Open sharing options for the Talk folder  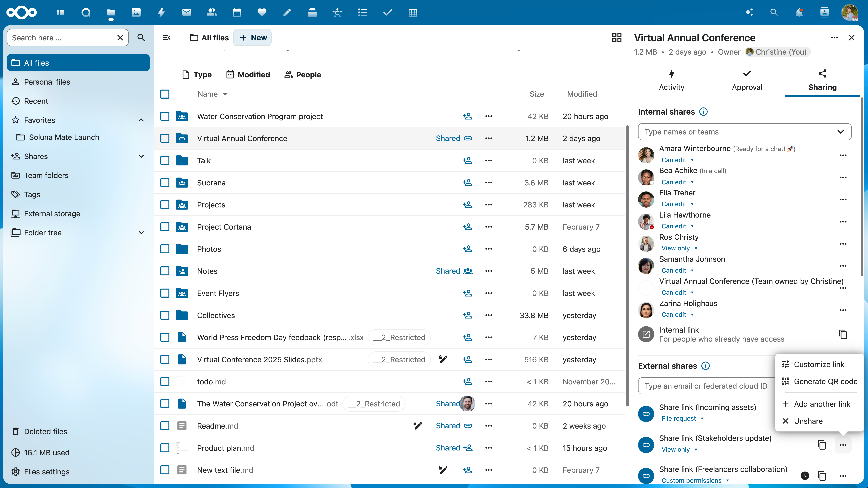pos(467,161)
